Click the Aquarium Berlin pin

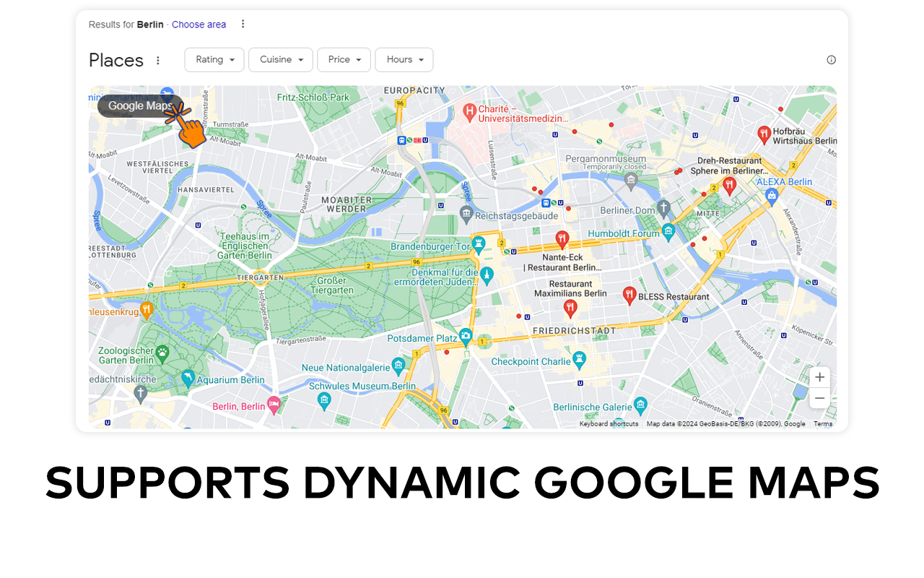click(x=188, y=378)
